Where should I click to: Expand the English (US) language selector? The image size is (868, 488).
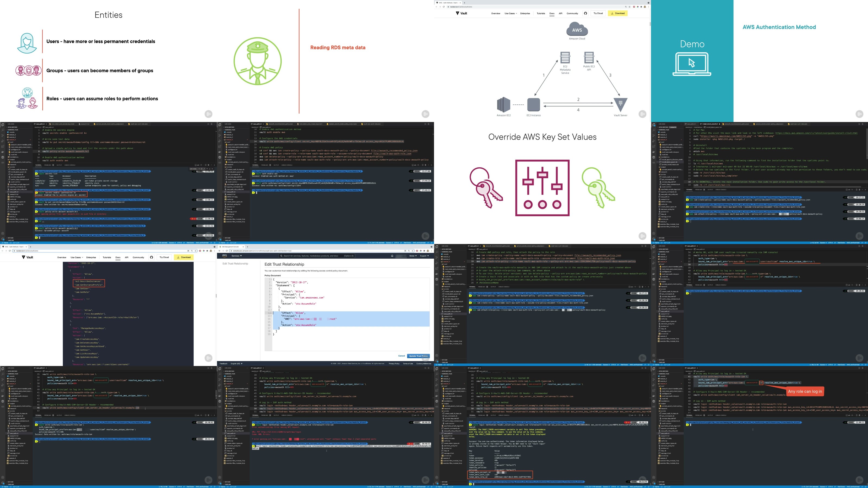236,363
